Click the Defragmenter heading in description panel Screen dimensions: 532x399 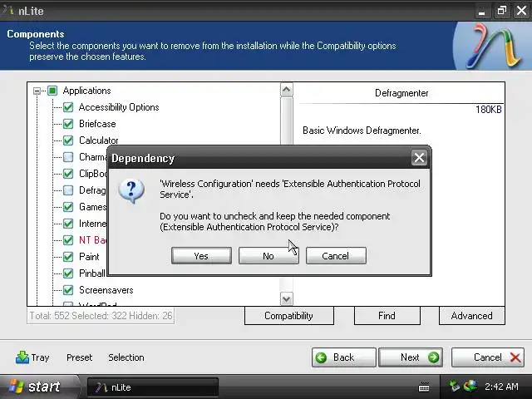click(x=401, y=93)
